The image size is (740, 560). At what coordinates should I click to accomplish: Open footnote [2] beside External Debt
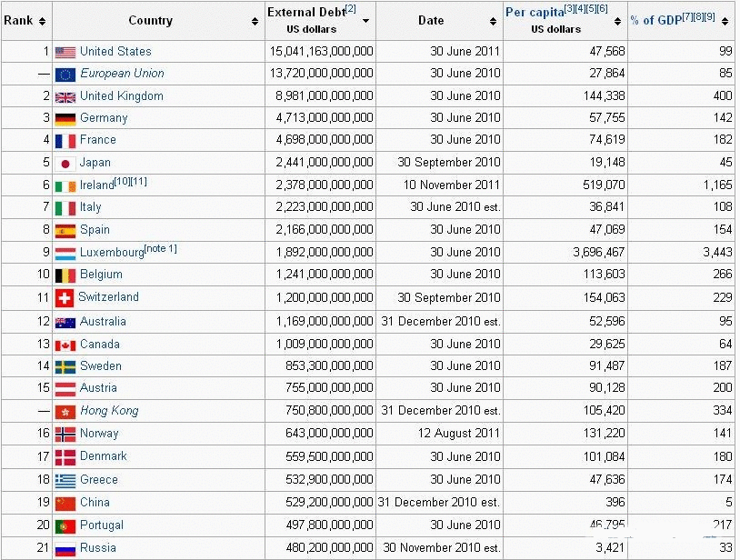pos(351,9)
